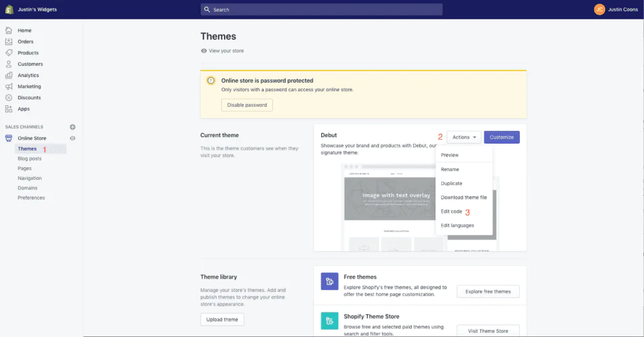644x337 pixels.
Task: Click the Disable password button
Action: [x=247, y=105]
